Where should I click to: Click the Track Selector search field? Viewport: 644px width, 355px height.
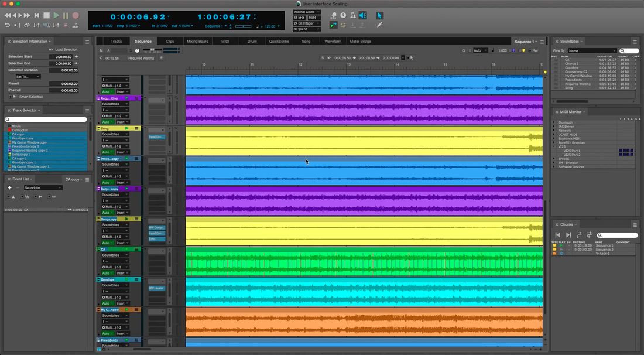pos(47,120)
